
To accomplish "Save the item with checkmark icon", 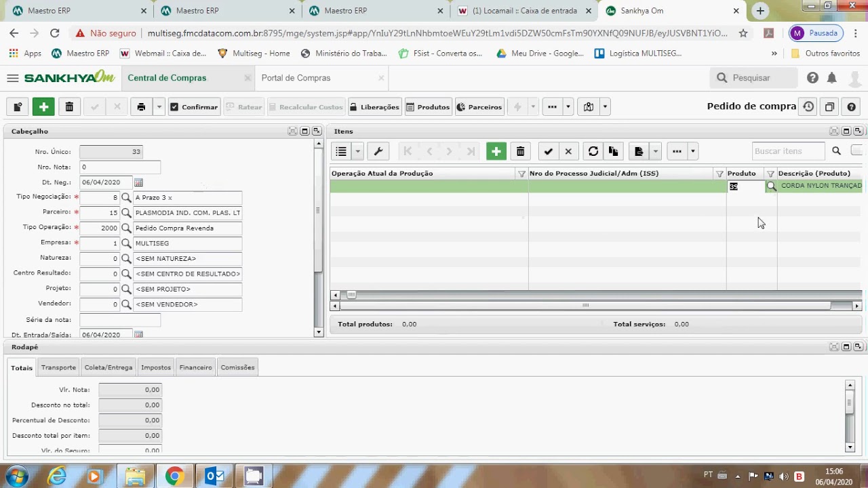I will coord(548,151).
